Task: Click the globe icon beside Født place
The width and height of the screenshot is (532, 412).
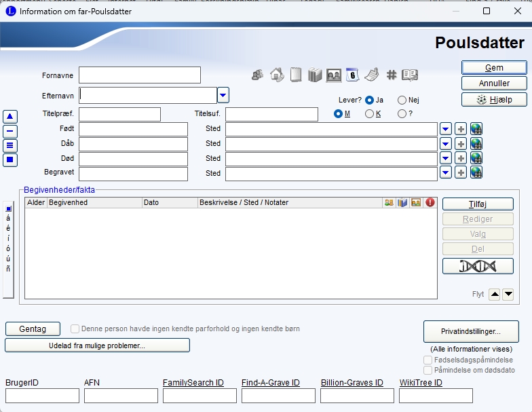Action: click(476, 129)
